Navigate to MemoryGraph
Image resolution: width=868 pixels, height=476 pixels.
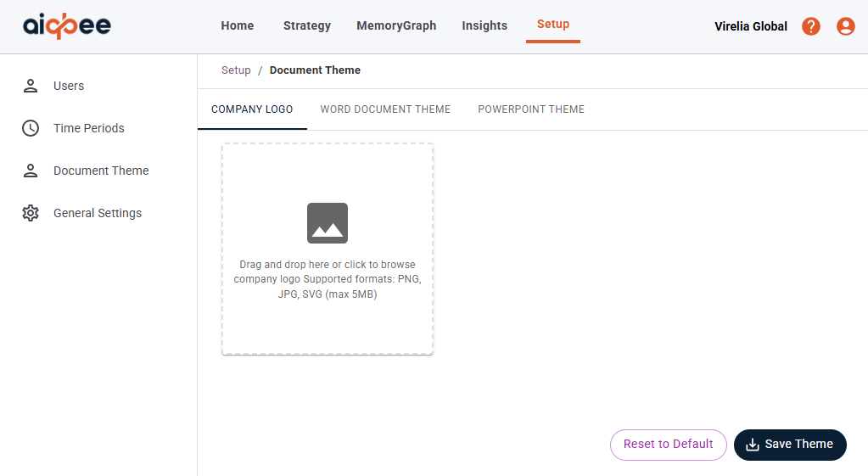click(x=396, y=25)
